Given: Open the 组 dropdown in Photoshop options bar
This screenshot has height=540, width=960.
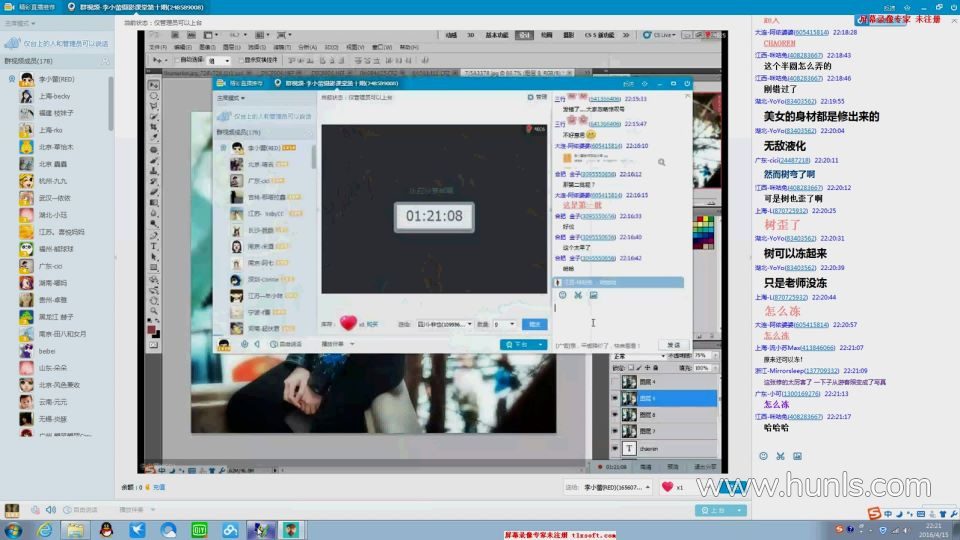Looking at the screenshot, I should point(219,61).
